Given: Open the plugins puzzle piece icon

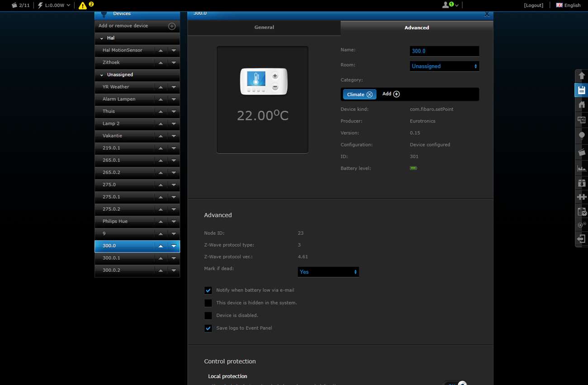Looking at the screenshot, I should [x=581, y=197].
